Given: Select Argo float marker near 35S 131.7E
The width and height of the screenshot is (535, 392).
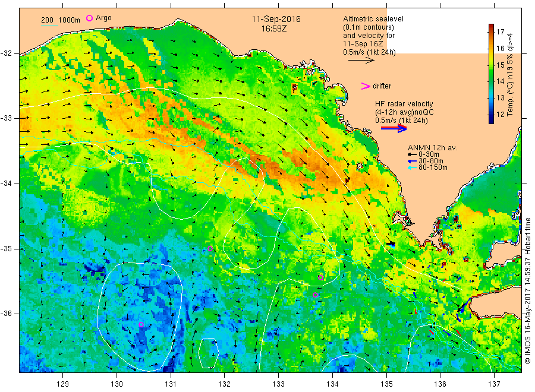Looking at the screenshot, I should [x=210, y=248].
